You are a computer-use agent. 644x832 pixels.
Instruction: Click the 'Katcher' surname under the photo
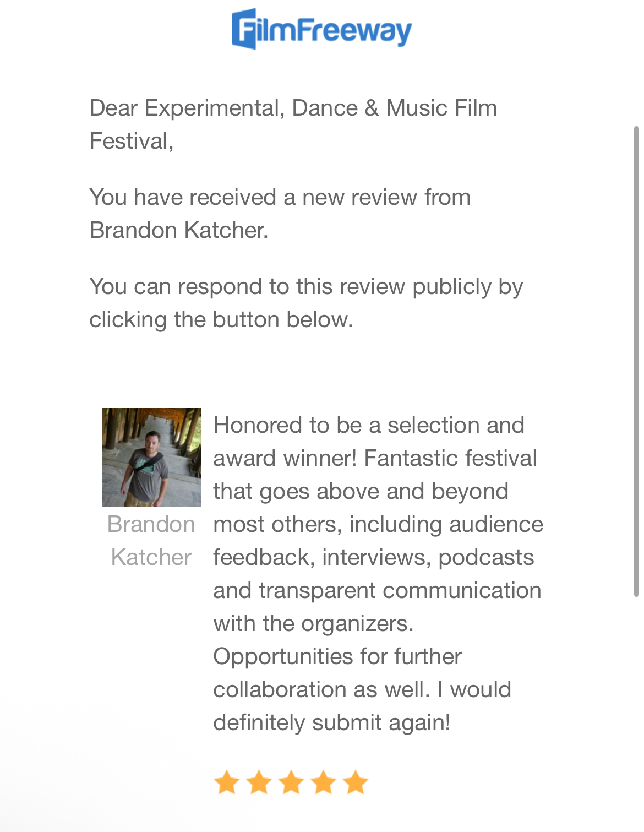point(151,557)
